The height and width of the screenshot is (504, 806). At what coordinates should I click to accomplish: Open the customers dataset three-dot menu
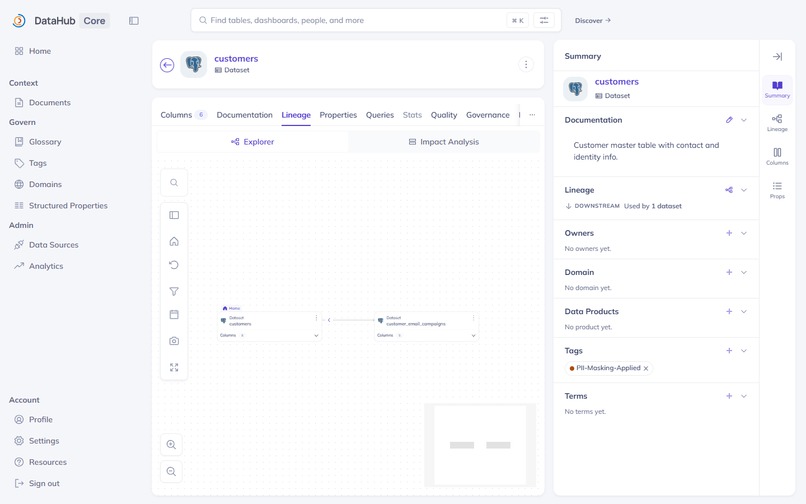pos(526,64)
